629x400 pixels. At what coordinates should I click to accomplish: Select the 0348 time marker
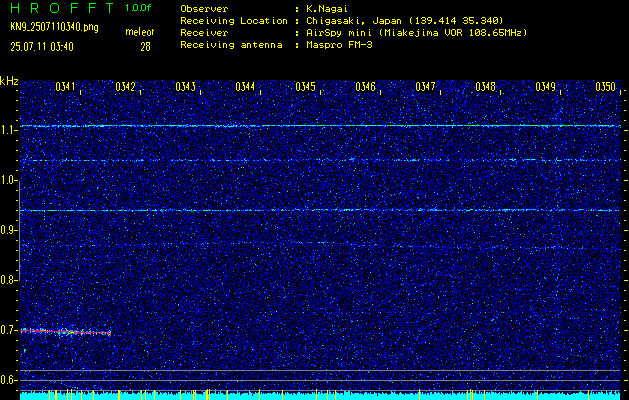(x=485, y=87)
